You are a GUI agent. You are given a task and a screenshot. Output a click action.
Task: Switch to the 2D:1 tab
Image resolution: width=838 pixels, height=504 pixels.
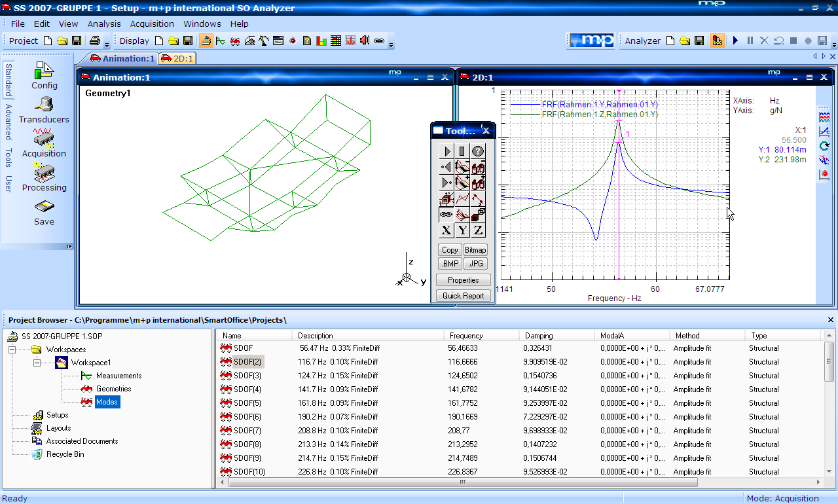click(177, 58)
